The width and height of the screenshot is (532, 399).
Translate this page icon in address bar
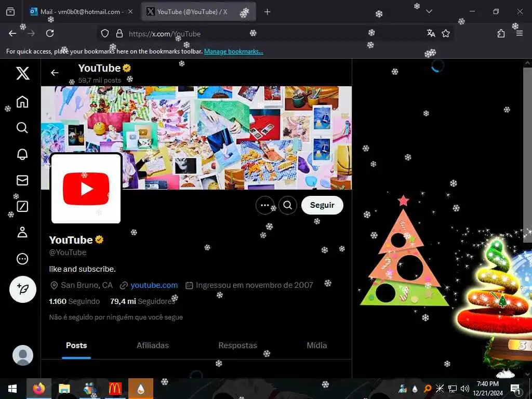[x=431, y=33]
